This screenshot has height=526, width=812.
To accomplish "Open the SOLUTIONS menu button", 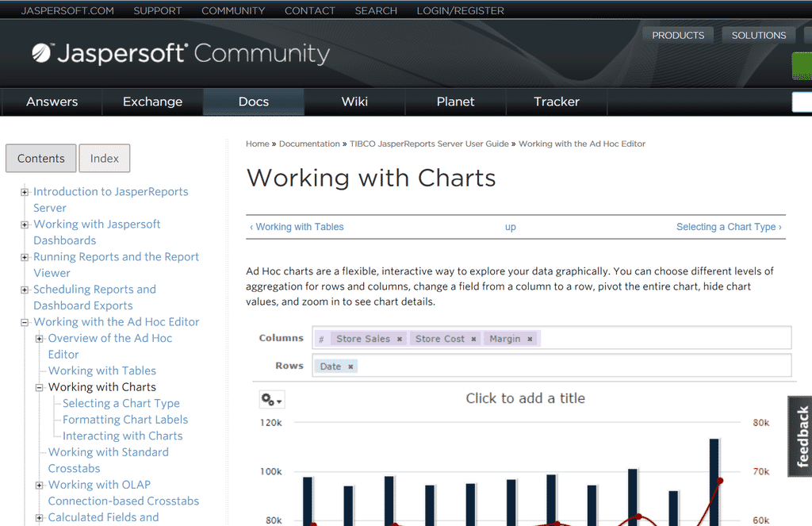I will (759, 35).
